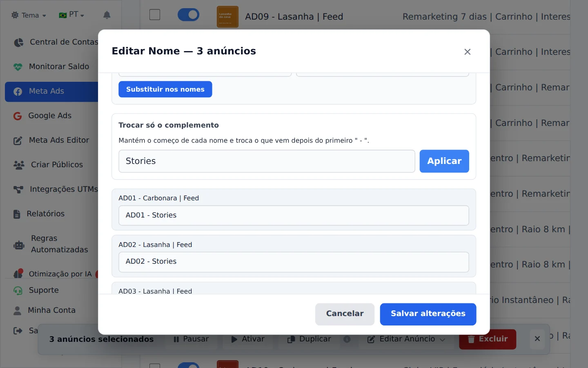
Task: Click the red Excluir button
Action: tap(488, 339)
